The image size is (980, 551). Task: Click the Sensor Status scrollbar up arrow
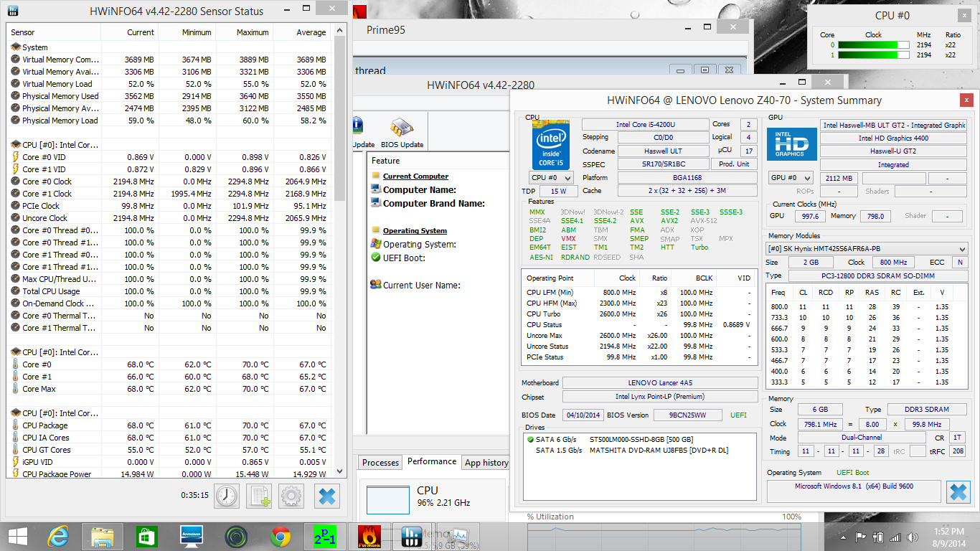[340, 31]
